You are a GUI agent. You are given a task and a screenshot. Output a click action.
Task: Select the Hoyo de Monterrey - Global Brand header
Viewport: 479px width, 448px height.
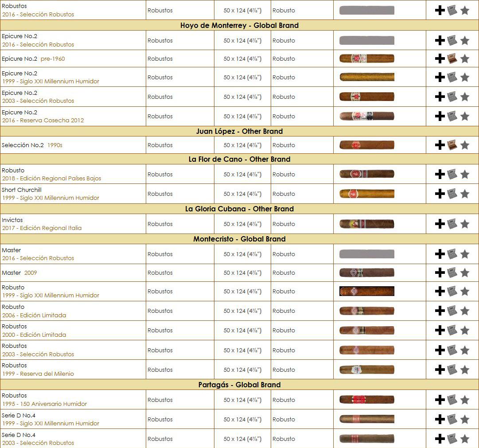coord(239,25)
